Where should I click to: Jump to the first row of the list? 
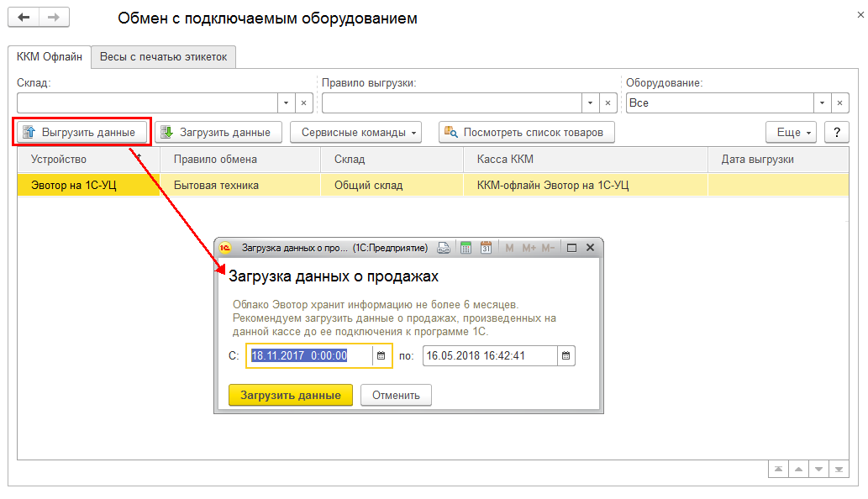(x=778, y=469)
